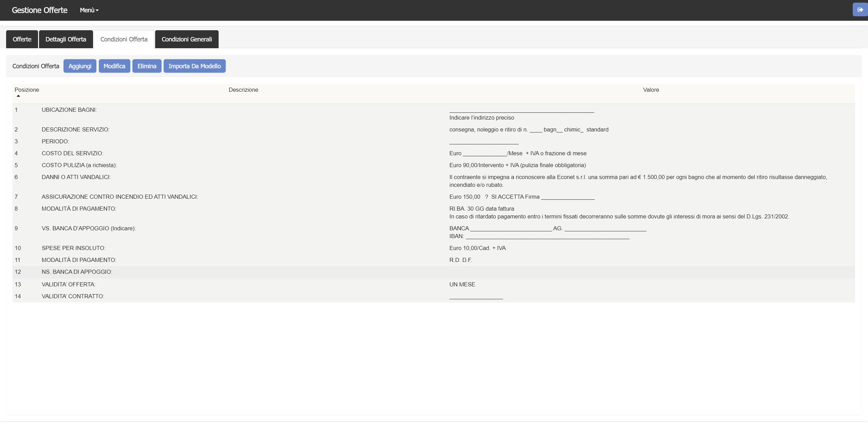Viewport: 868px width, 428px height.
Task: Select the Condizioni Offerta tab
Action: (124, 39)
